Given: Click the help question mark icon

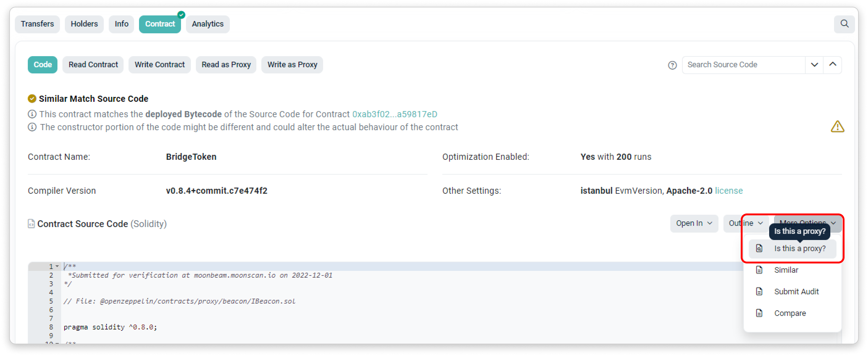Looking at the screenshot, I should click(x=672, y=65).
